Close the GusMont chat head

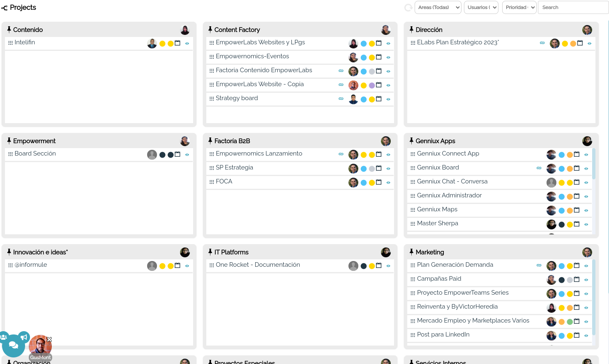49,339
